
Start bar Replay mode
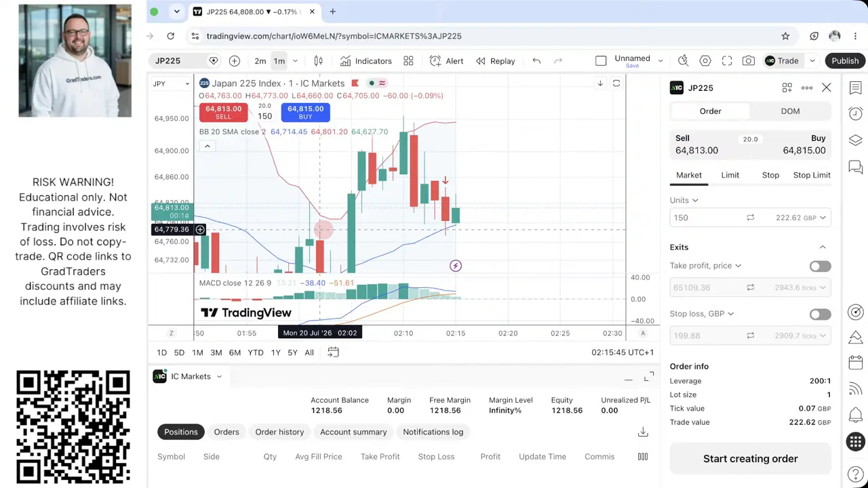(495, 61)
